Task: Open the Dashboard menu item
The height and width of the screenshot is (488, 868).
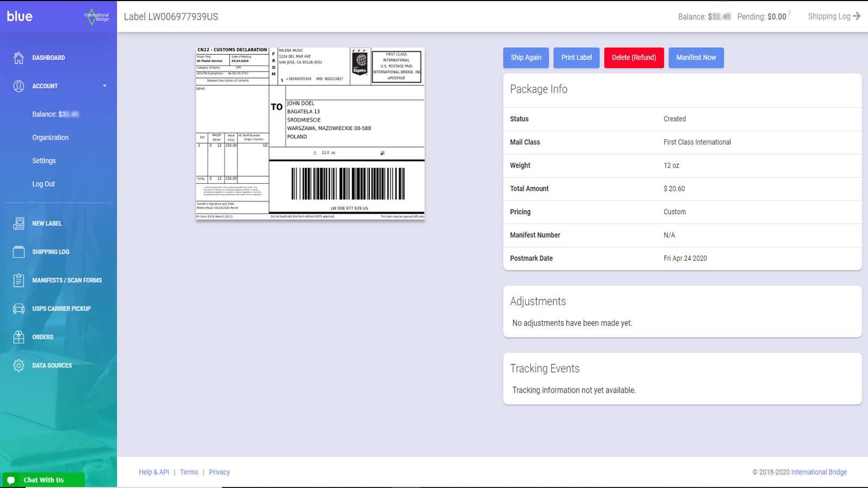Action: tap(48, 57)
